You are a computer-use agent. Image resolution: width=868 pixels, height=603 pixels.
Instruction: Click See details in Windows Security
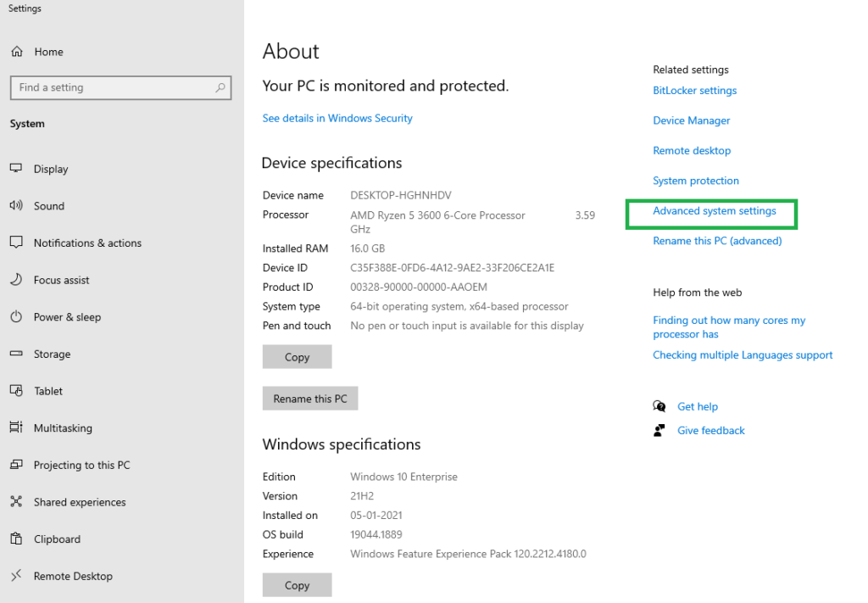(337, 119)
